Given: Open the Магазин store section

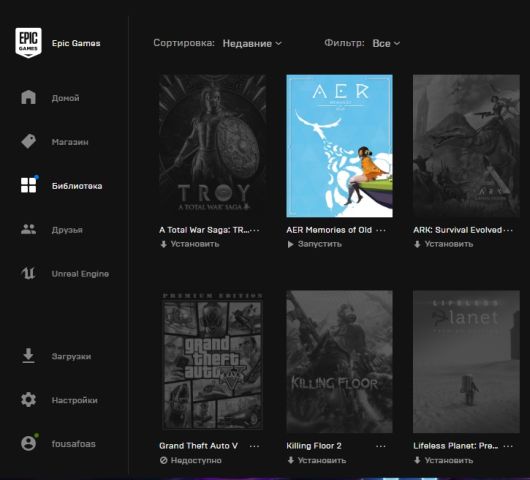Looking at the screenshot, I should pyautogui.click(x=70, y=142).
